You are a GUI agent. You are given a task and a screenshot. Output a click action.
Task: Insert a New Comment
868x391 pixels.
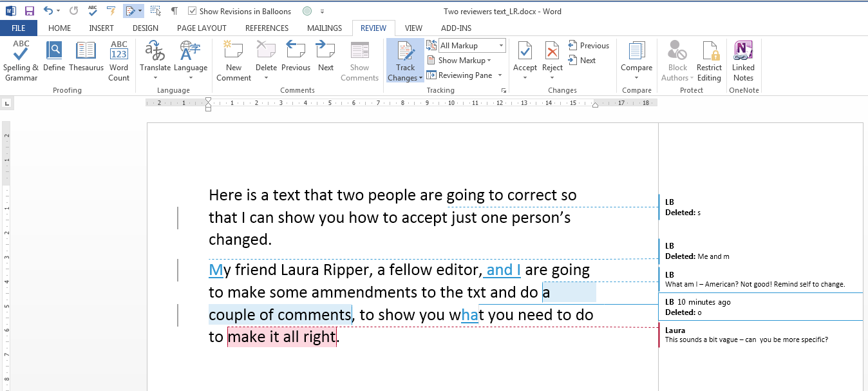[233, 61]
